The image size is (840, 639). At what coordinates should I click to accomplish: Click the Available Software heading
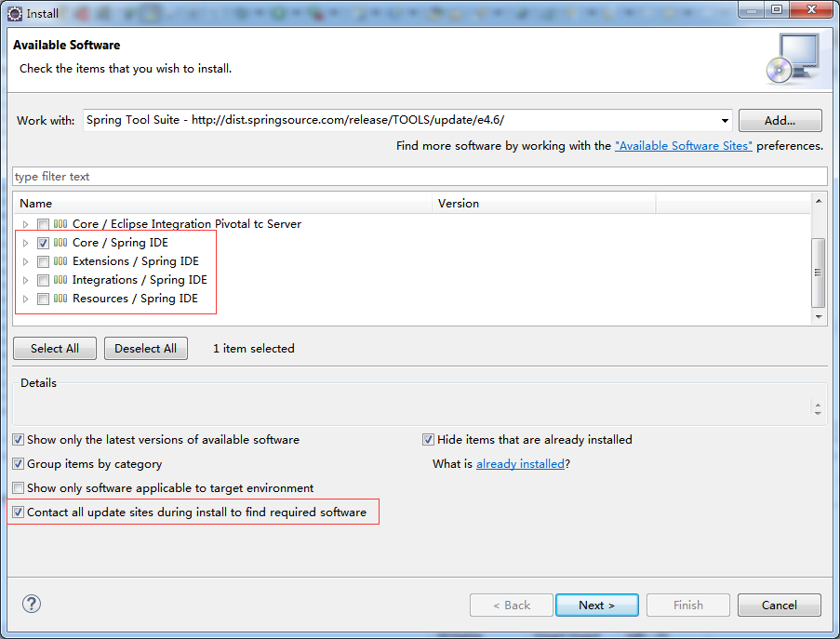(66, 45)
